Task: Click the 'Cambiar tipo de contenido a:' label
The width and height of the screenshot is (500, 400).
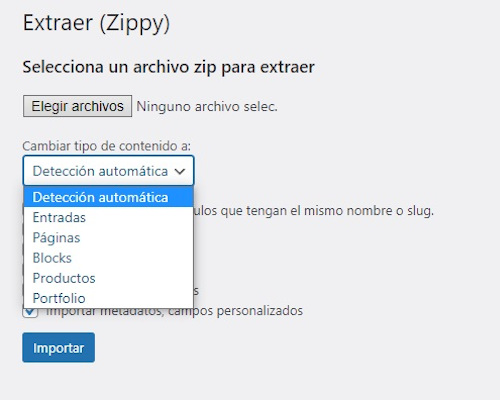Action: click(x=107, y=146)
